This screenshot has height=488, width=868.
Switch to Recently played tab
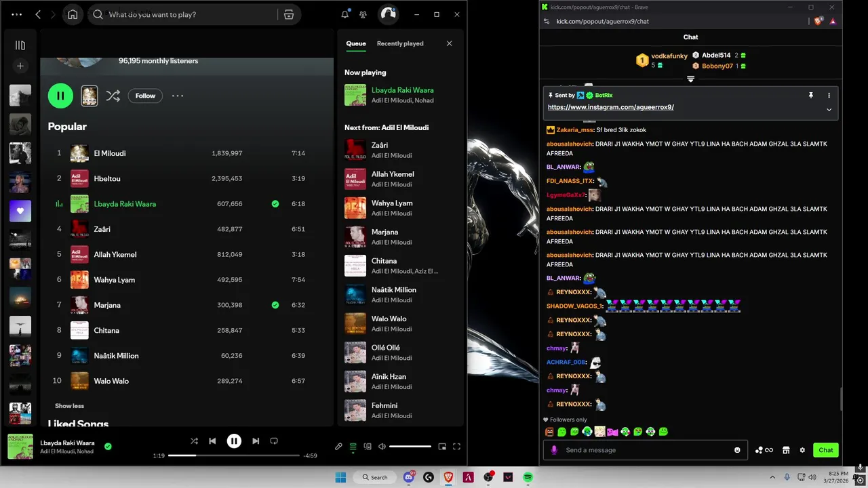point(400,43)
